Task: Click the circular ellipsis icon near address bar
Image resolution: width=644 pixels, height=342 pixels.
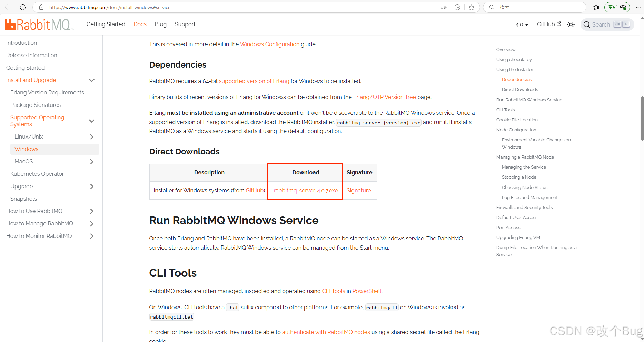Action: 457,7
